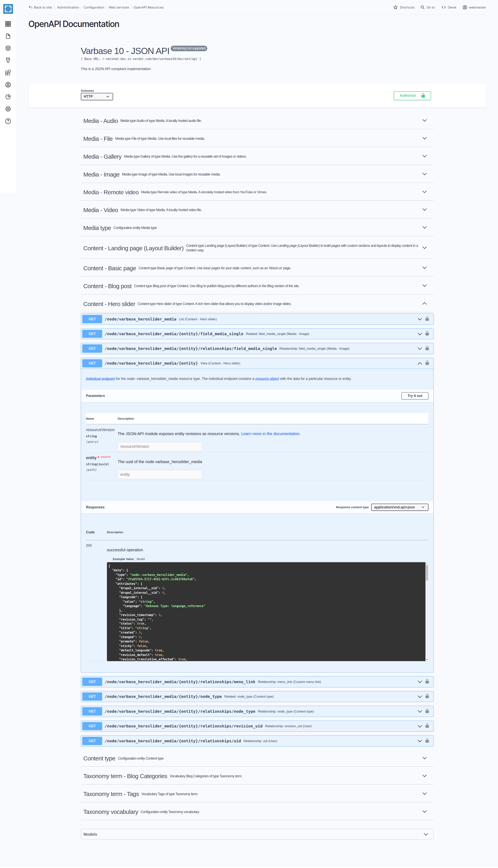The image size is (498, 868).
Task: Open the Individual endpoint link
Action: click(x=100, y=378)
